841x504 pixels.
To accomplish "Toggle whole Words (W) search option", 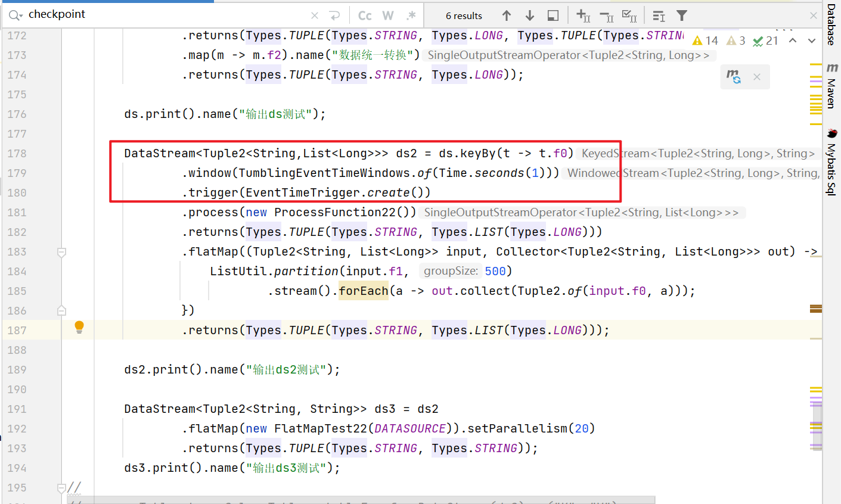I will 388,15.
